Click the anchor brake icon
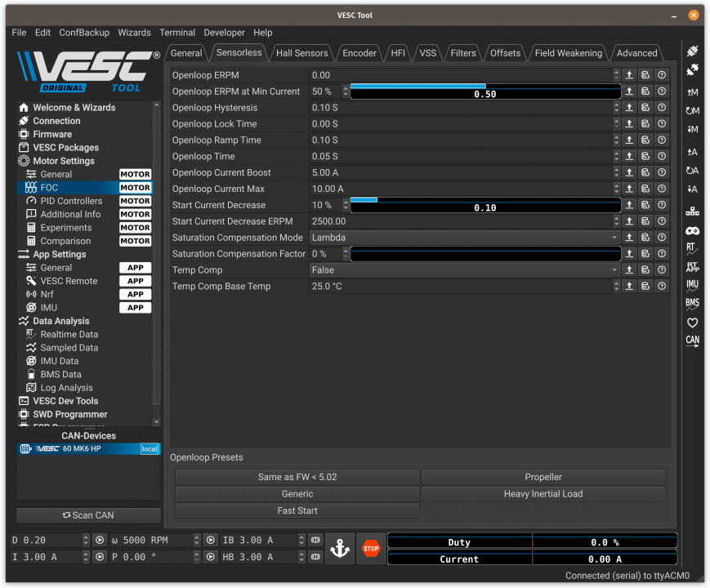 [x=340, y=549]
